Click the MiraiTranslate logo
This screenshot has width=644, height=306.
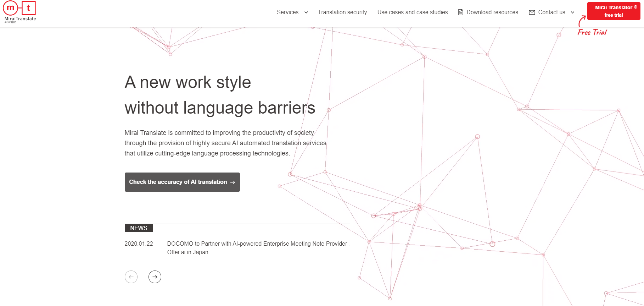pos(20,12)
